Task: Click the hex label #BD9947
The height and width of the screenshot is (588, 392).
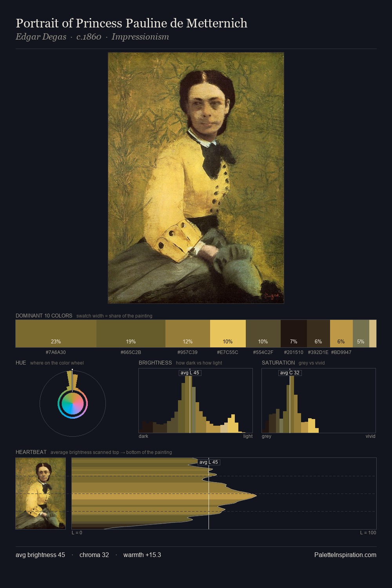Action: pos(341,352)
